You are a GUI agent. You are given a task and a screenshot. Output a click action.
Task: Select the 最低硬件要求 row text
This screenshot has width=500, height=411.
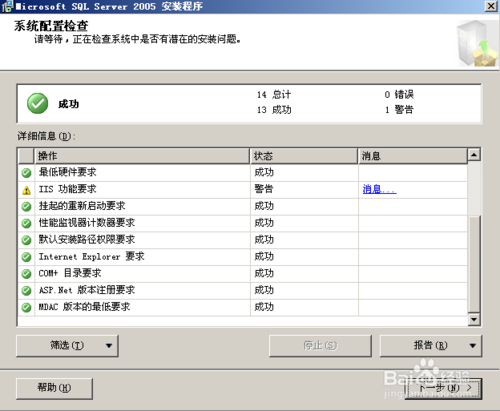[x=67, y=172]
